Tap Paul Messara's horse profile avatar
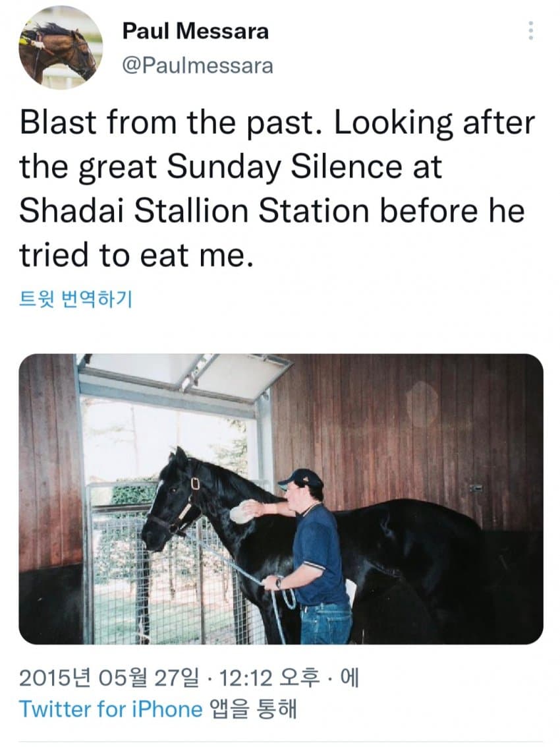The height and width of the screenshot is (747, 560). (x=60, y=47)
